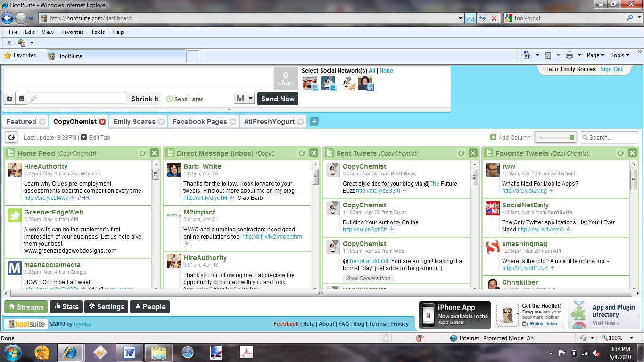Close the CopyChemist tab with its red X
The height and width of the screenshot is (362, 644).
(102, 122)
